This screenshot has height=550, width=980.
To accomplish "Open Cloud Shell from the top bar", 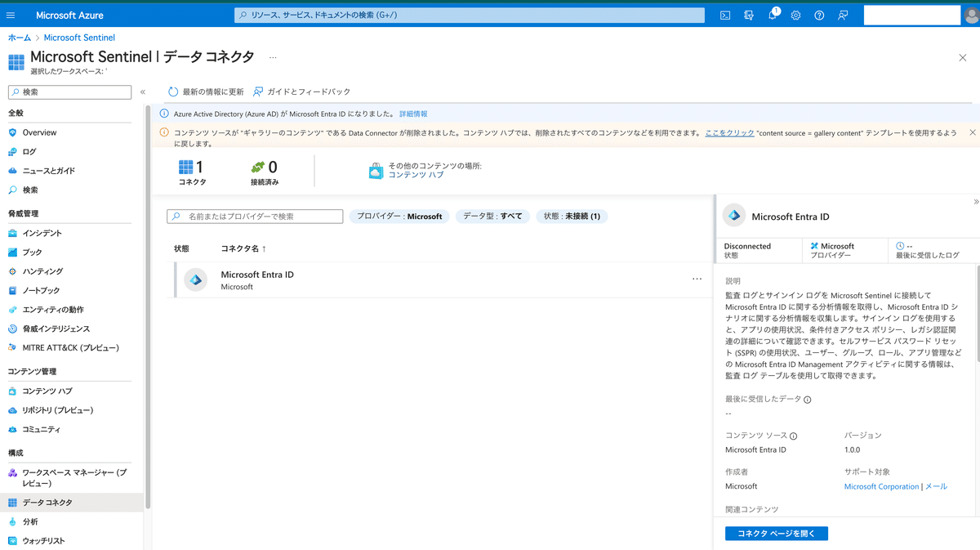I will 724,16.
